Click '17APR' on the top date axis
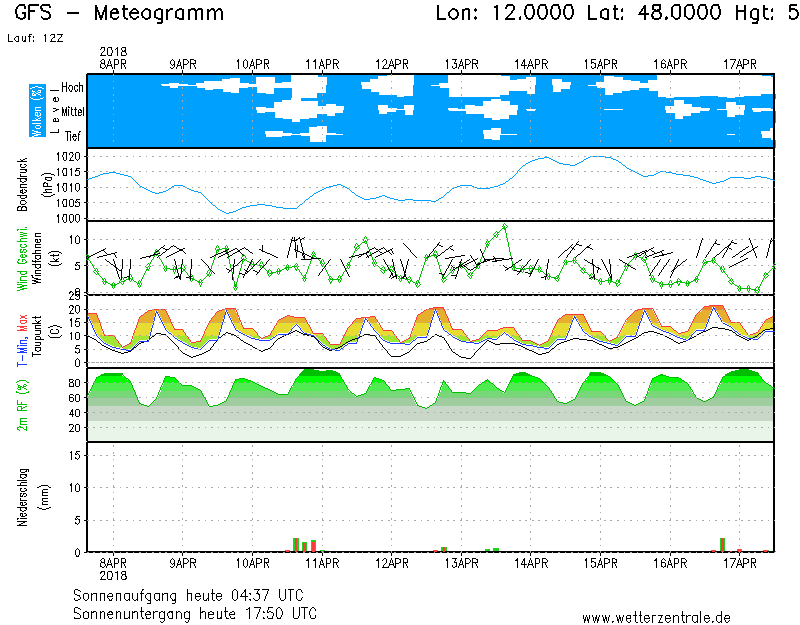This screenshot has height=625, width=800. [x=740, y=65]
